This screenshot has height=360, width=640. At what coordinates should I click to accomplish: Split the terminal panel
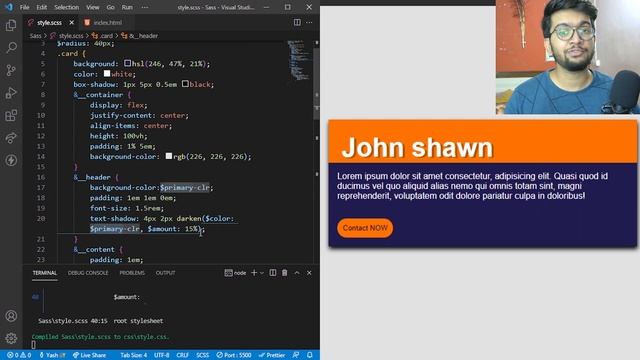tap(273, 273)
